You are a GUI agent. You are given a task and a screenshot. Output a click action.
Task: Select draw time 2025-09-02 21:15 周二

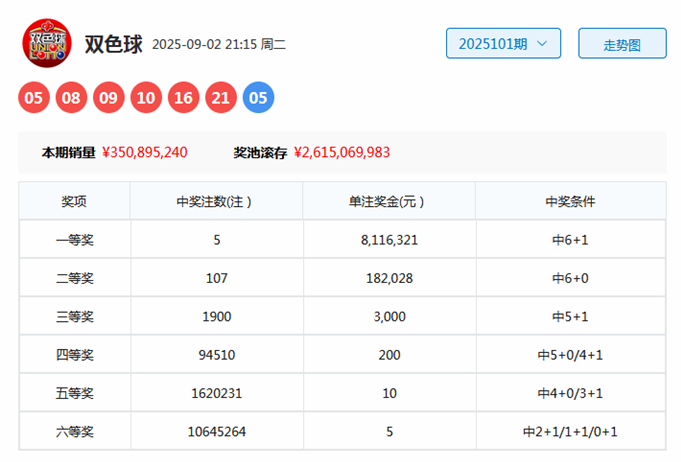[219, 44]
